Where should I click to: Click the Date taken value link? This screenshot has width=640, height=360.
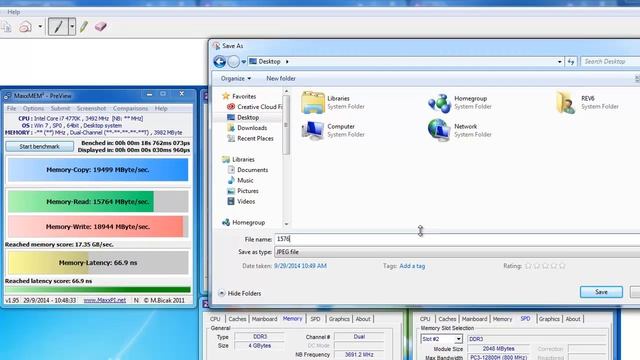pos(300,266)
